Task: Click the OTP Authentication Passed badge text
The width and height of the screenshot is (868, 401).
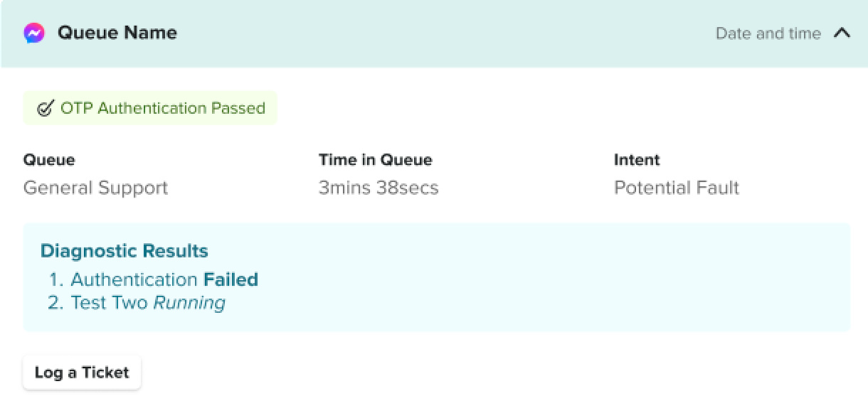Action: [163, 108]
